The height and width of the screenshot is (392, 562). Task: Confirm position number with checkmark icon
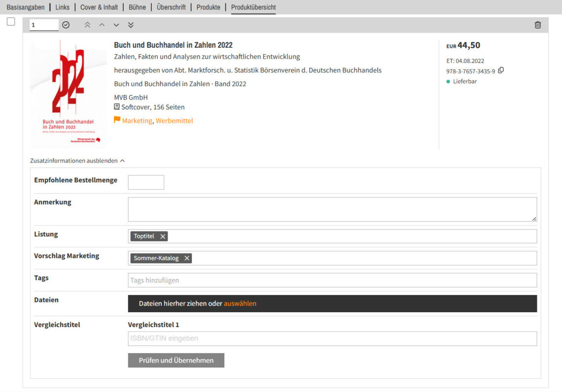[66, 25]
